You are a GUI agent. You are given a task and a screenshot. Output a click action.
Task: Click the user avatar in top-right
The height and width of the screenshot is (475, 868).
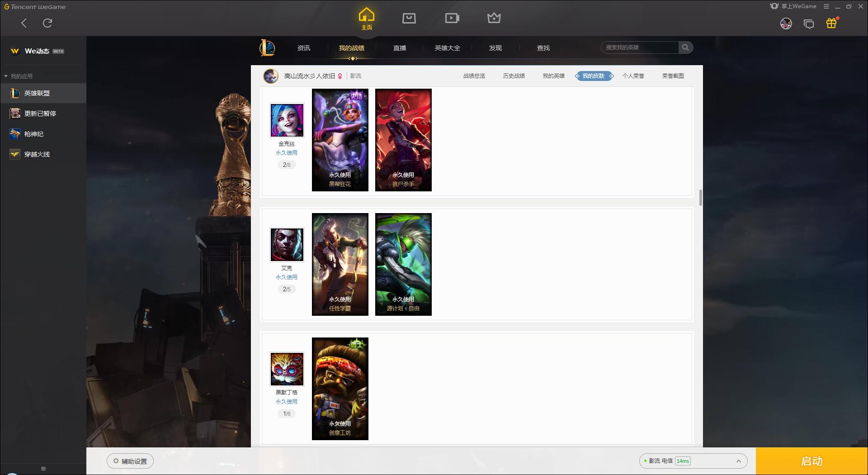coord(786,24)
